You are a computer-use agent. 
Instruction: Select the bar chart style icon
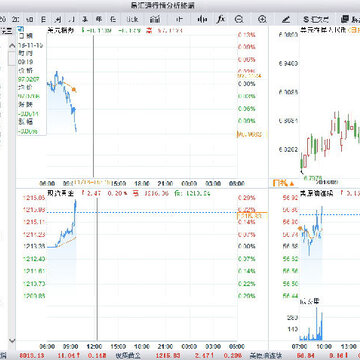click(155, 19)
